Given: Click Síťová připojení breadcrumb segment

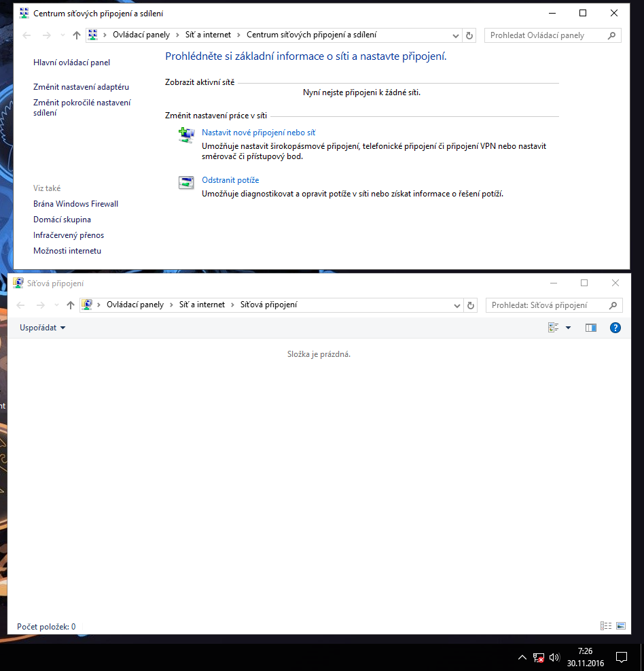Looking at the screenshot, I should 268,305.
